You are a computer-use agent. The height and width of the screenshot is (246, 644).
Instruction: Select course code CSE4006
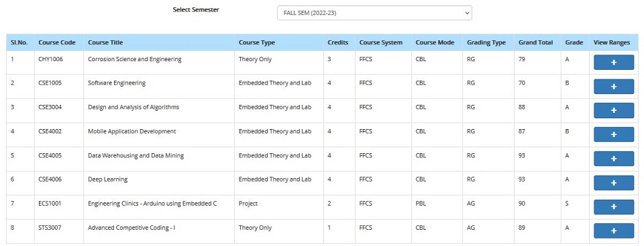[x=50, y=179]
